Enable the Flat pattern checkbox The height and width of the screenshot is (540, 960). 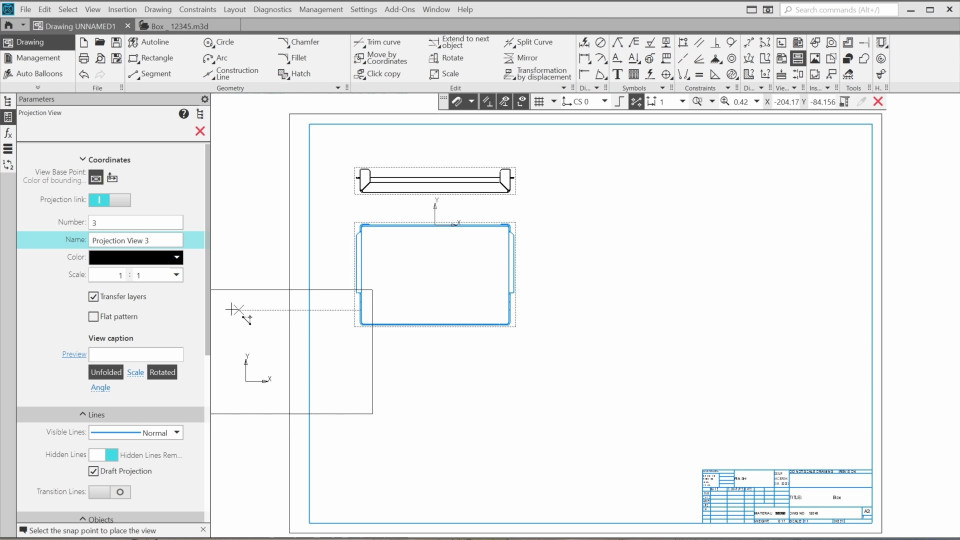pos(94,317)
